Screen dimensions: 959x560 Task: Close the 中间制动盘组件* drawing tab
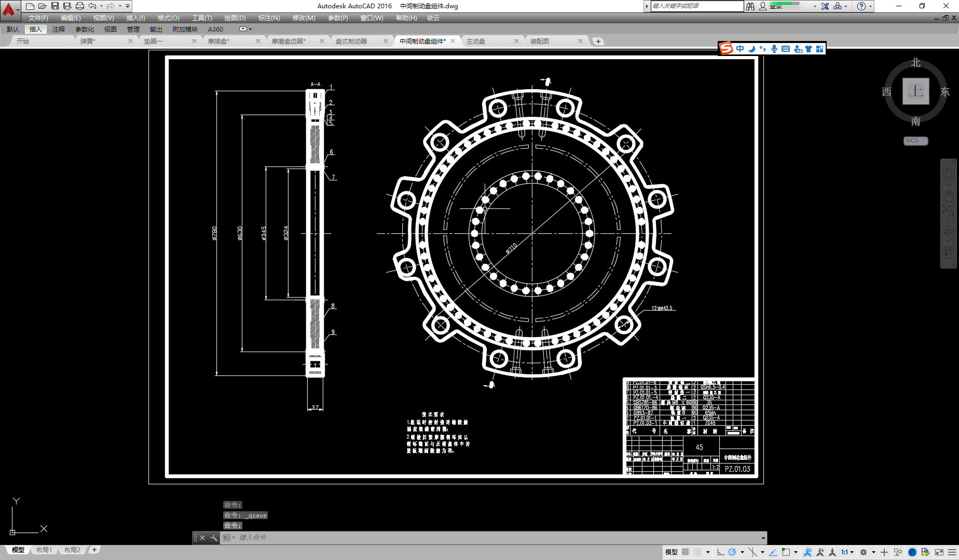(x=453, y=41)
